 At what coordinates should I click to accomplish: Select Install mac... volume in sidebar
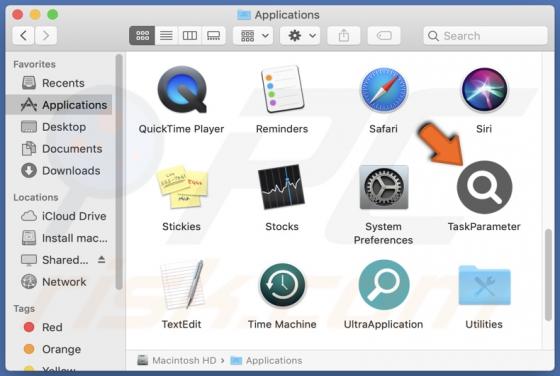(59, 238)
